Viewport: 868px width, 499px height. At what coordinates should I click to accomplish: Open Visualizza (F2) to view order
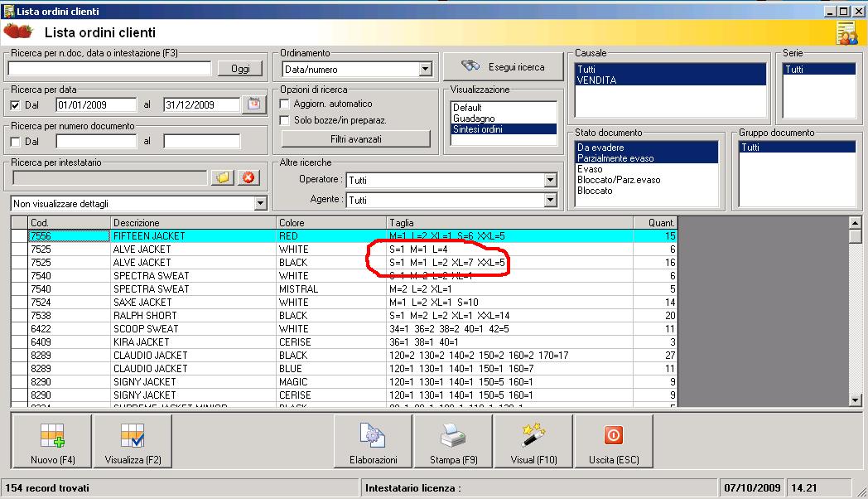(133, 441)
